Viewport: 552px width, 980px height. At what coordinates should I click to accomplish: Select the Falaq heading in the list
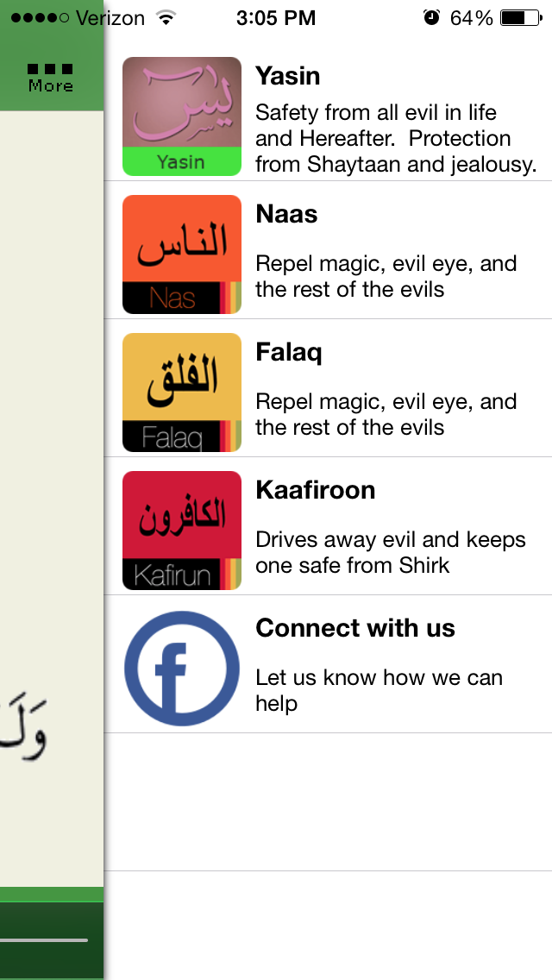(x=289, y=352)
